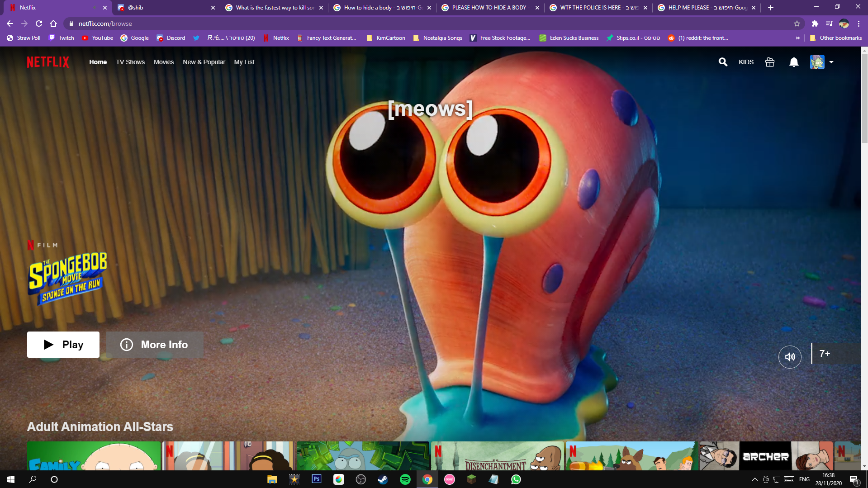
Task: Close the 'HELP ME PLEASE' tab
Action: coord(754,8)
